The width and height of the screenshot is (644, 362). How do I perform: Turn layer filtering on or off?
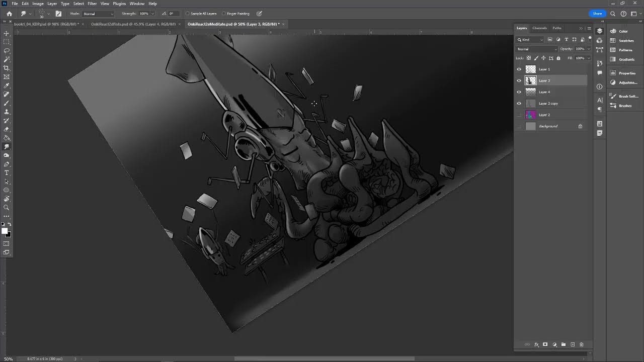click(589, 39)
